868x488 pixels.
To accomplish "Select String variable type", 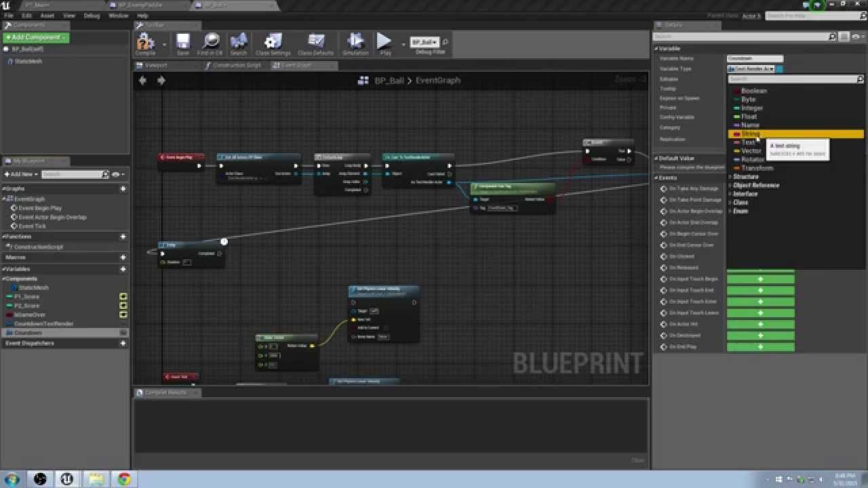I will pyautogui.click(x=795, y=134).
